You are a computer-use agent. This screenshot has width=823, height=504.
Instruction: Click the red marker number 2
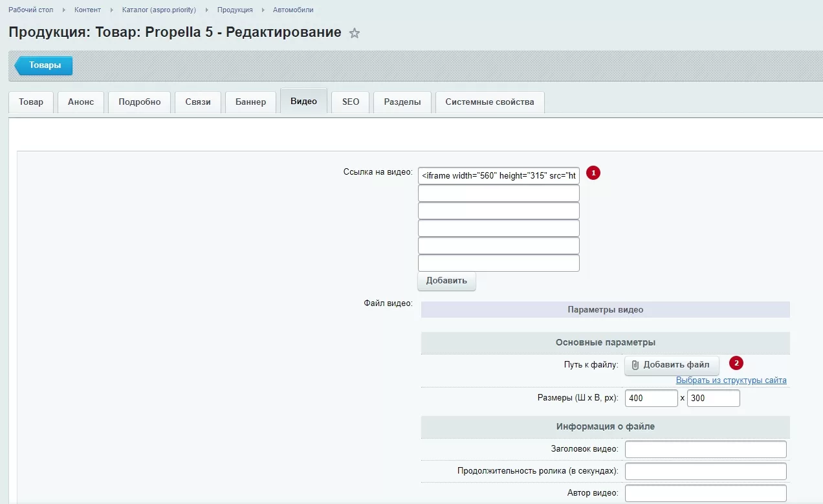point(736,363)
